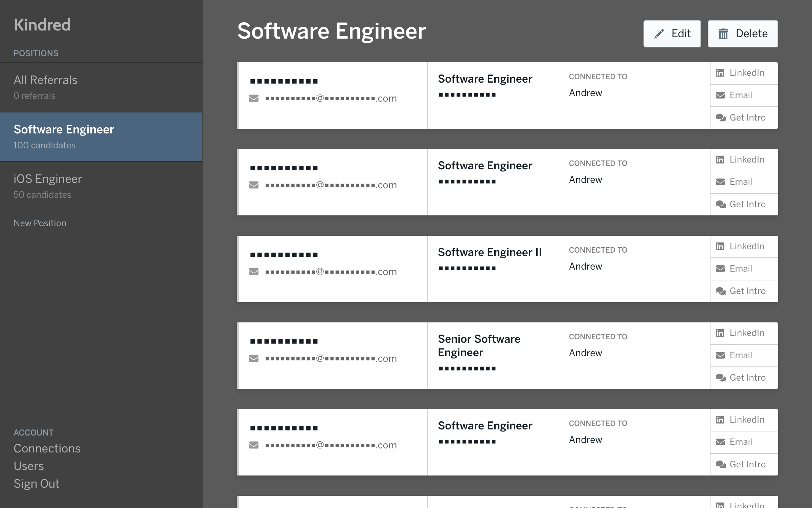The height and width of the screenshot is (508, 812).
Task: Click the Email label in the Software Engineer II card
Action: click(x=741, y=269)
